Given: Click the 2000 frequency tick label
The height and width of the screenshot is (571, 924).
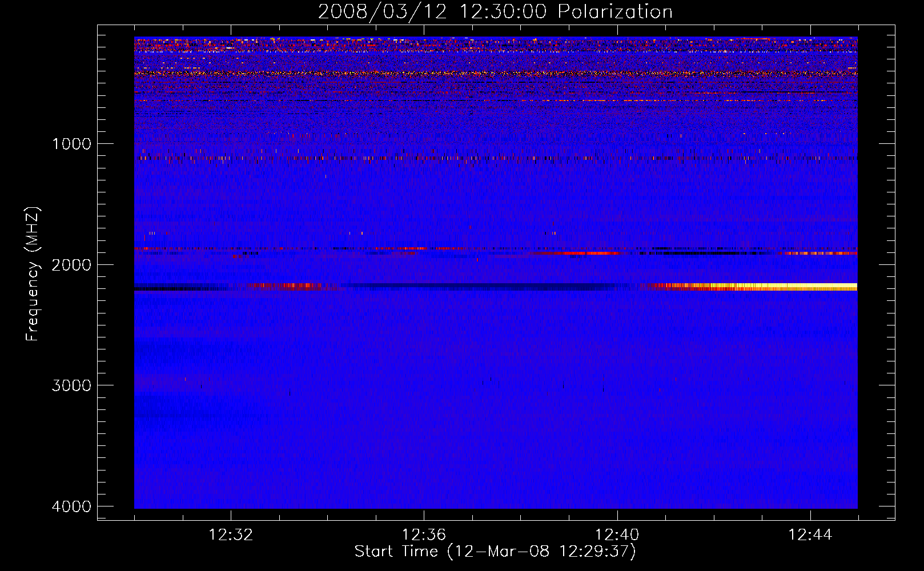Looking at the screenshot, I should 71,264.
